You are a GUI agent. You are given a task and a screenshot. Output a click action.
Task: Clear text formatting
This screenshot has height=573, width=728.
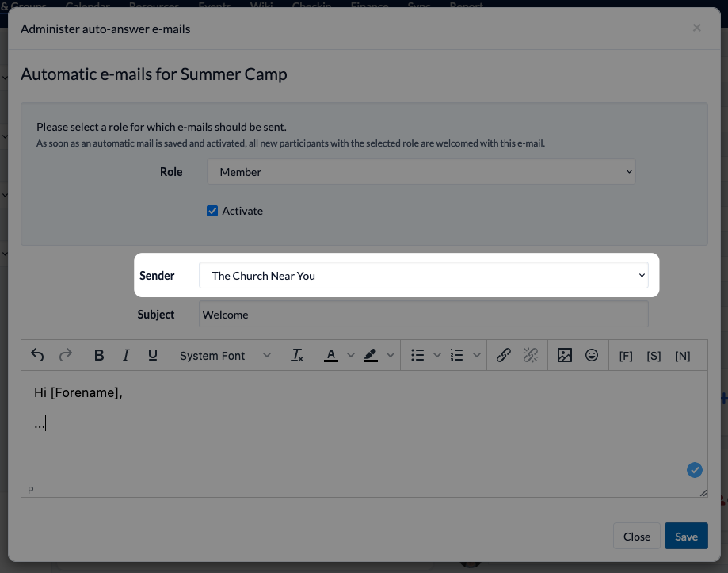tap(297, 356)
